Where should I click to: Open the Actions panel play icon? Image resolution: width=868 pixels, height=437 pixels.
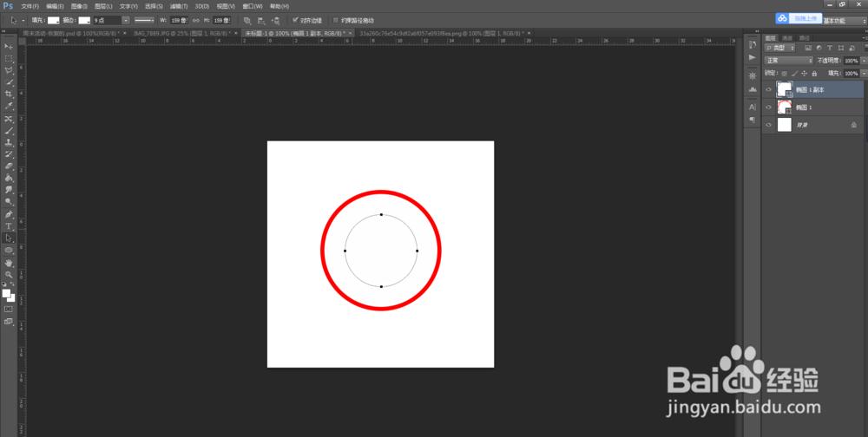tap(752, 57)
